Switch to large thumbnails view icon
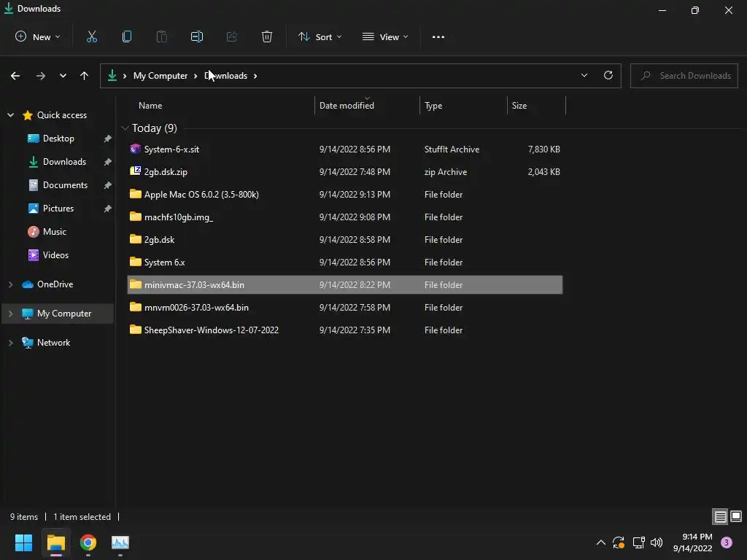Screen dimensions: 747x560 tap(736, 517)
